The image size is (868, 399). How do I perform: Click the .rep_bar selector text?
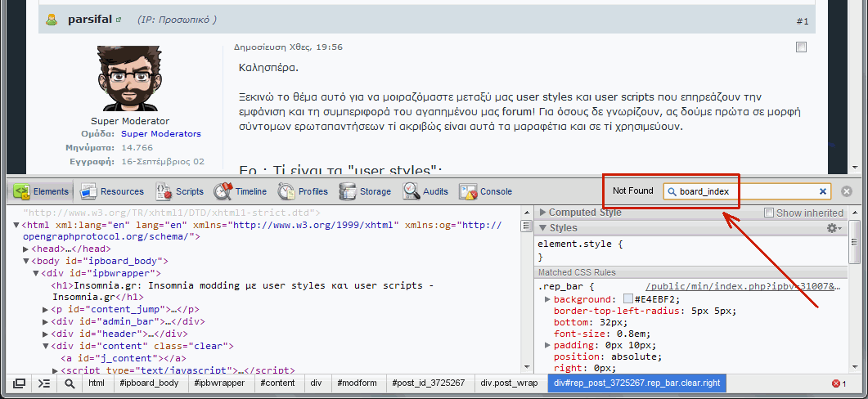click(x=562, y=287)
